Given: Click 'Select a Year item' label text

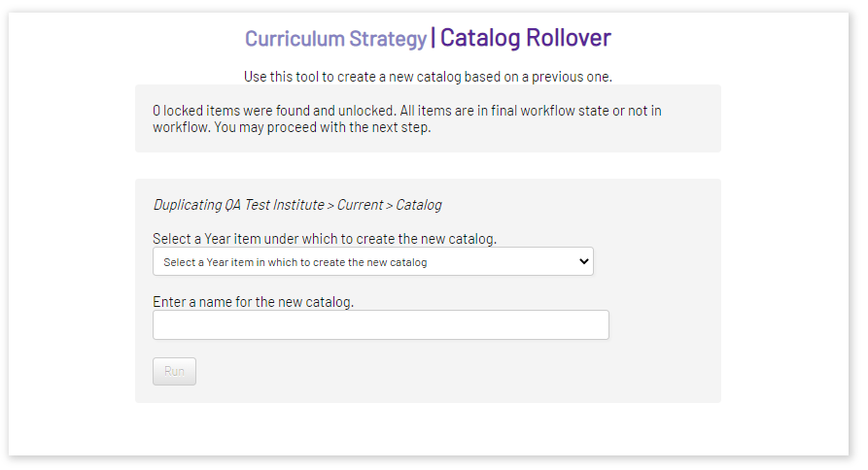Looking at the screenshot, I should pyautogui.click(x=325, y=238).
